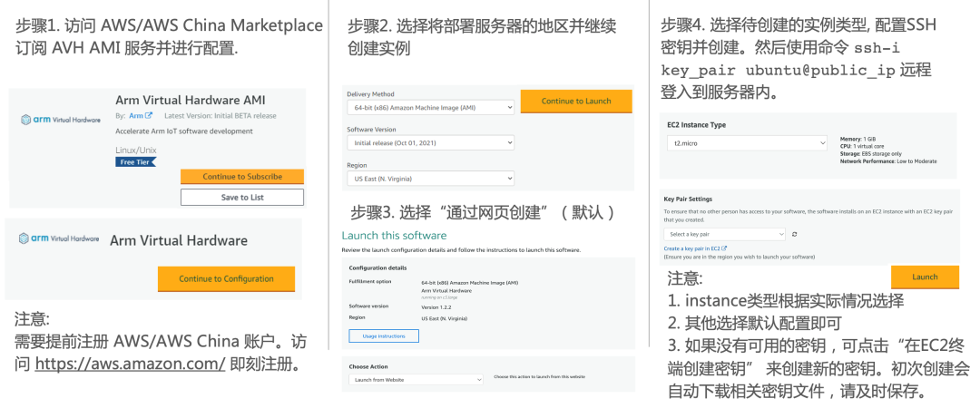This screenshot has height=408, width=980.
Task: Expand the Software Version dropdown
Action: (x=431, y=143)
